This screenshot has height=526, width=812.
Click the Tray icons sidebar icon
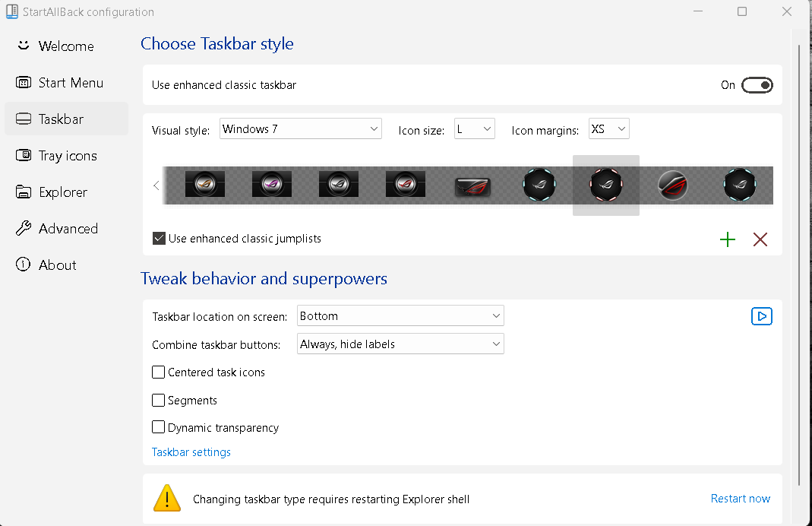tap(24, 155)
